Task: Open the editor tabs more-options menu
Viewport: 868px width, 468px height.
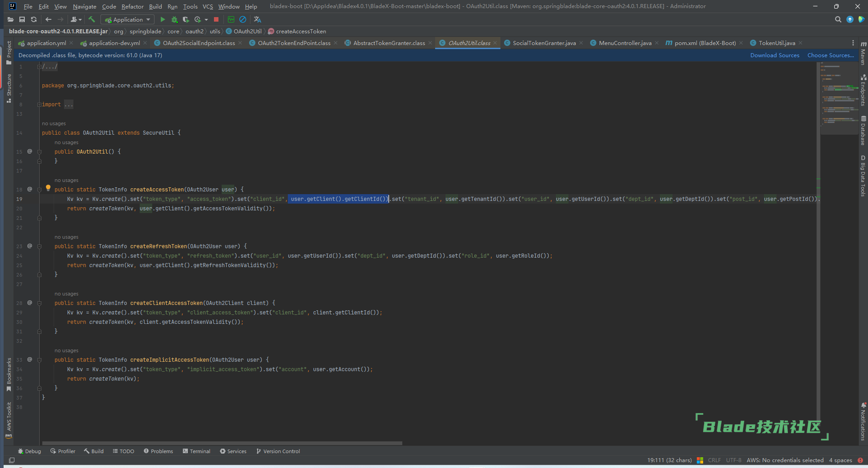Action: click(853, 43)
